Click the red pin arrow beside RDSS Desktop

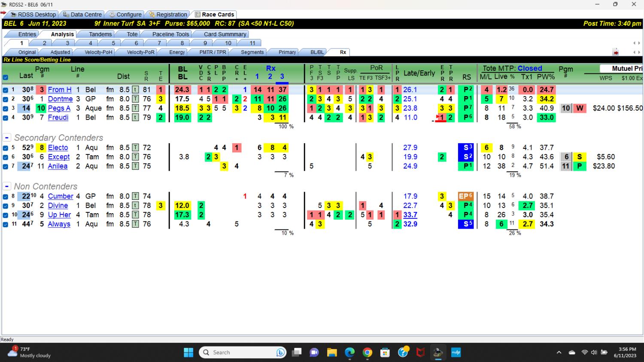pyautogui.click(x=3, y=13)
